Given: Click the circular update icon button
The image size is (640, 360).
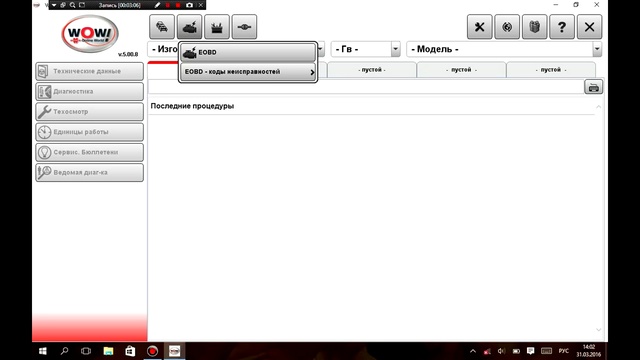Looking at the screenshot, I should pyautogui.click(x=507, y=27).
